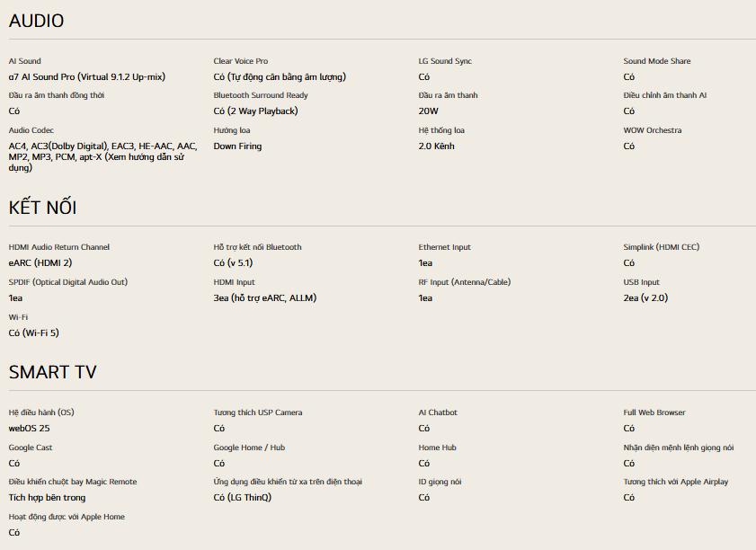The width and height of the screenshot is (756, 550).
Task: Click the 'AI Chatbot' label
Action: (x=438, y=412)
